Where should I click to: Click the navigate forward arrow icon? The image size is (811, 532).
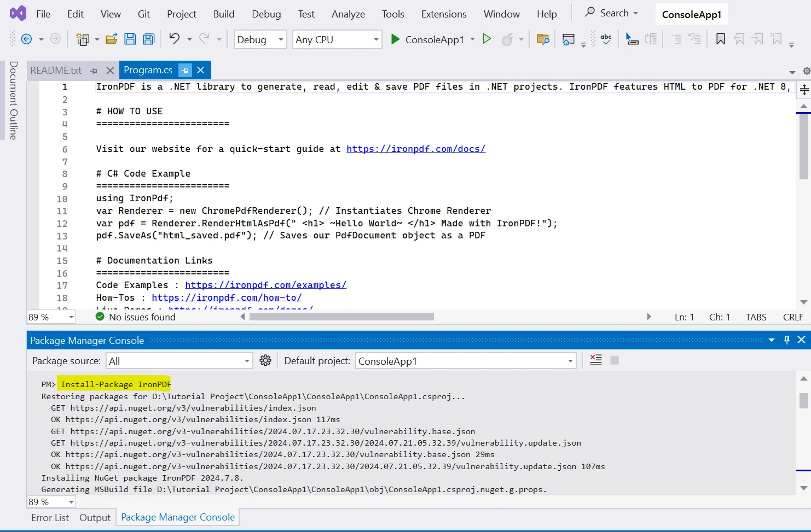55,39
